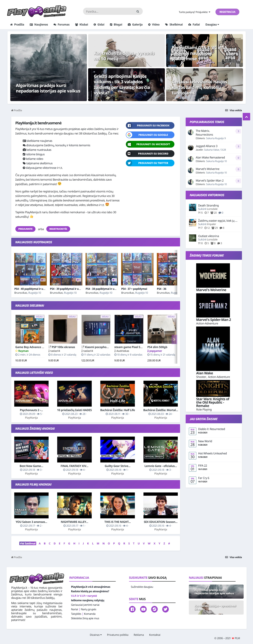Open footer Kas trečias žaidėjas article thumbnail

point(216,607)
